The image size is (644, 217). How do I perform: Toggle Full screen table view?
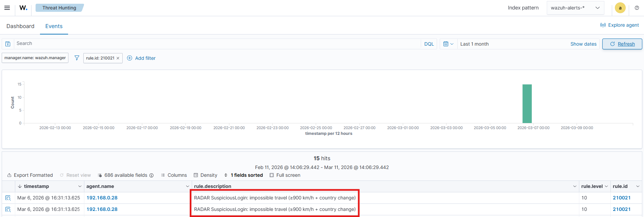point(285,175)
